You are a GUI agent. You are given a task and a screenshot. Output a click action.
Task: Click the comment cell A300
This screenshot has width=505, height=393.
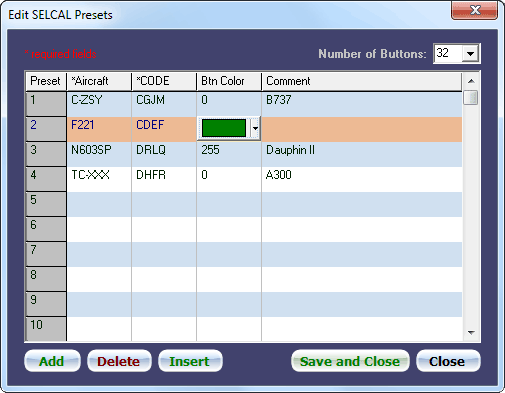(x=362, y=179)
